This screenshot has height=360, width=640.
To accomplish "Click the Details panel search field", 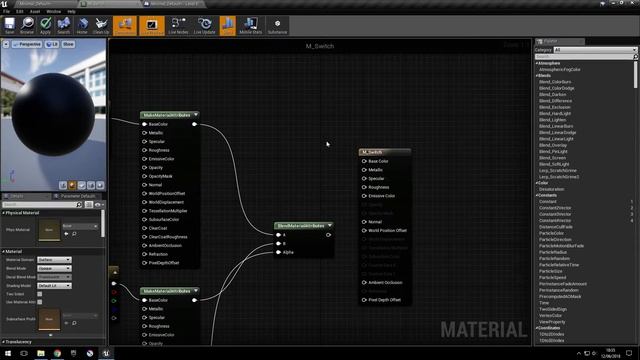I will [x=42, y=204].
